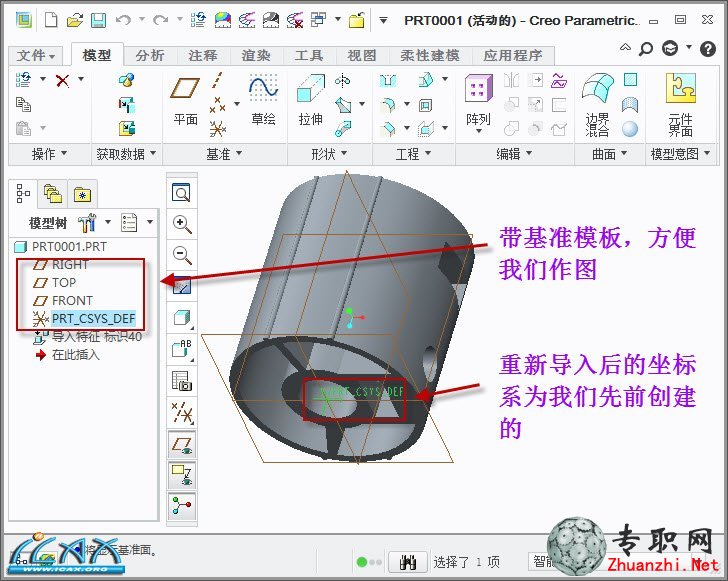Toggle spin center display icon

point(182,506)
